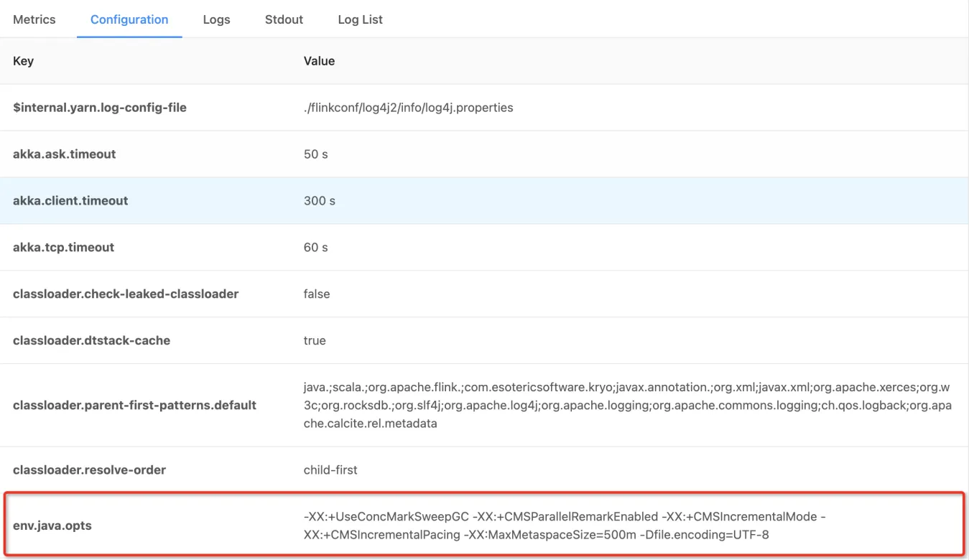Viewport: 969px width, 560px height.
Task: Select the akka.client.timeout key
Action: point(70,201)
